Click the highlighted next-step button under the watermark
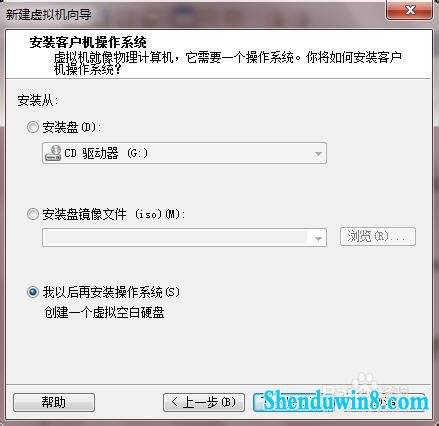Image resolution: width=439 pixels, height=426 pixels. click(293, 402)
